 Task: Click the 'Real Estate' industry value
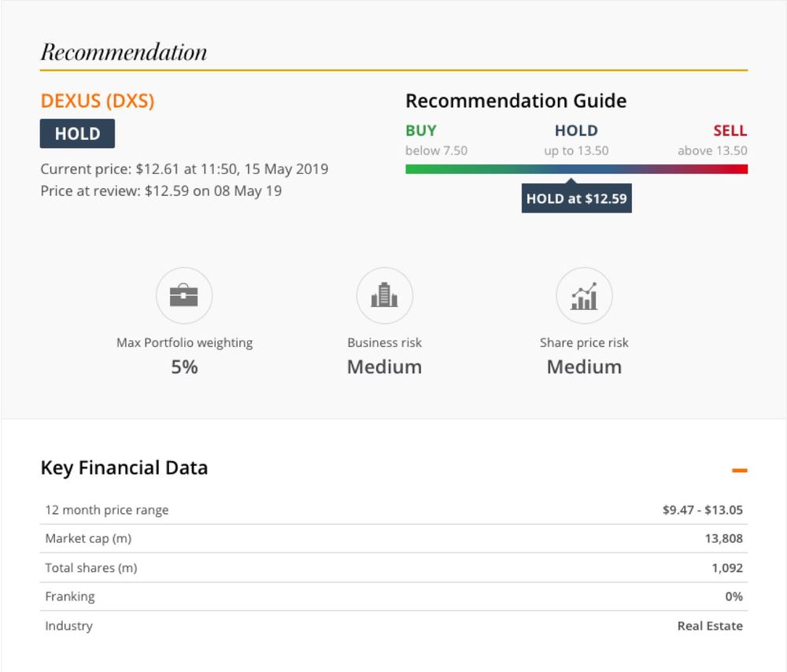(710, 626)
